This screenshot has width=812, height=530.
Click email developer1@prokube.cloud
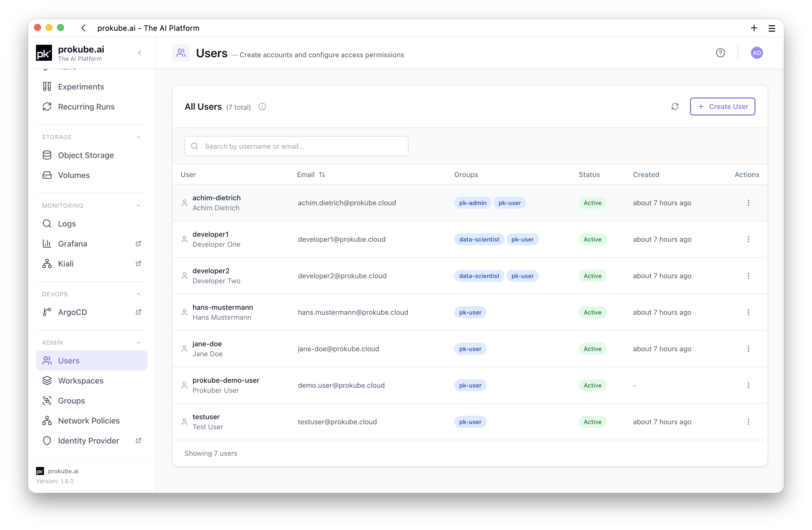coord(341,239)
